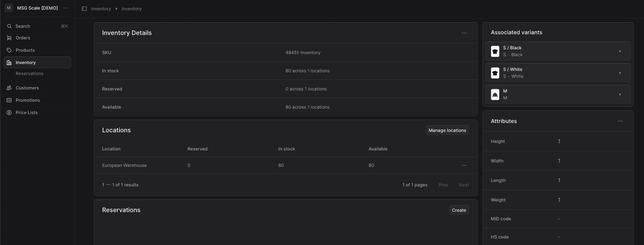Open the Attributes options menu
This screenshot has height=245, width=644.
pyautogui.click(x=620, y=121)
